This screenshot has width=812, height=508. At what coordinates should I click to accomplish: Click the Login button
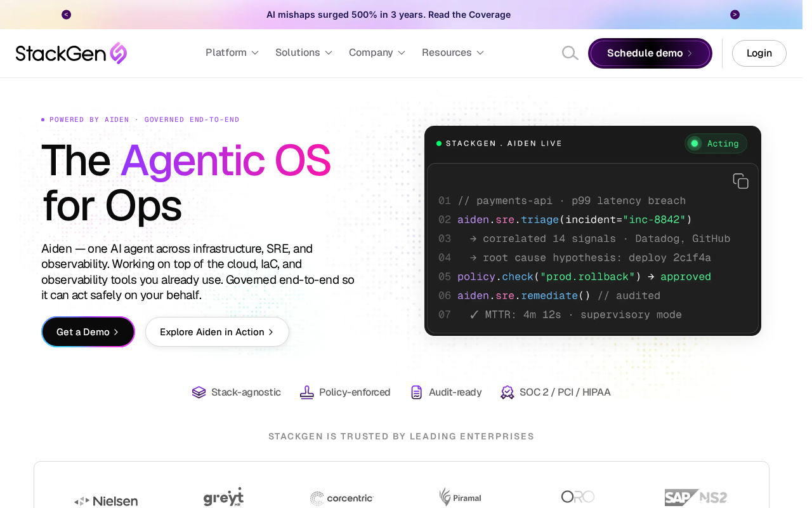(759, 53)
